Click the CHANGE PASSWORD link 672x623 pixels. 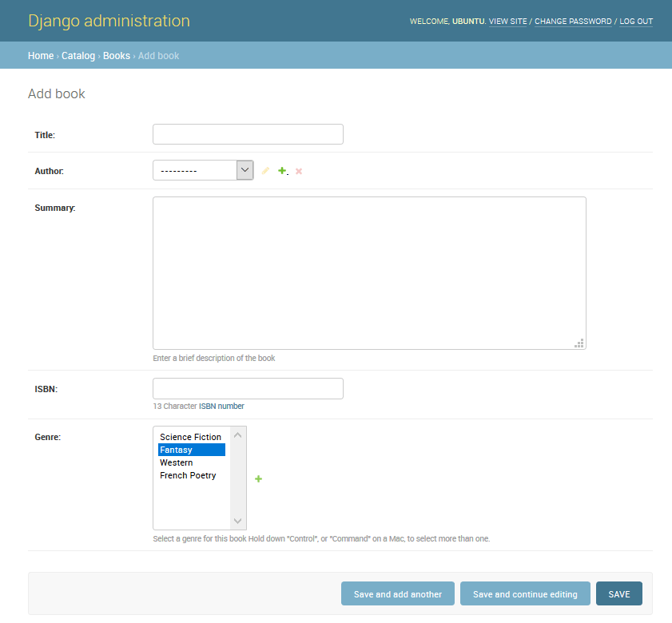coord(573,22)
